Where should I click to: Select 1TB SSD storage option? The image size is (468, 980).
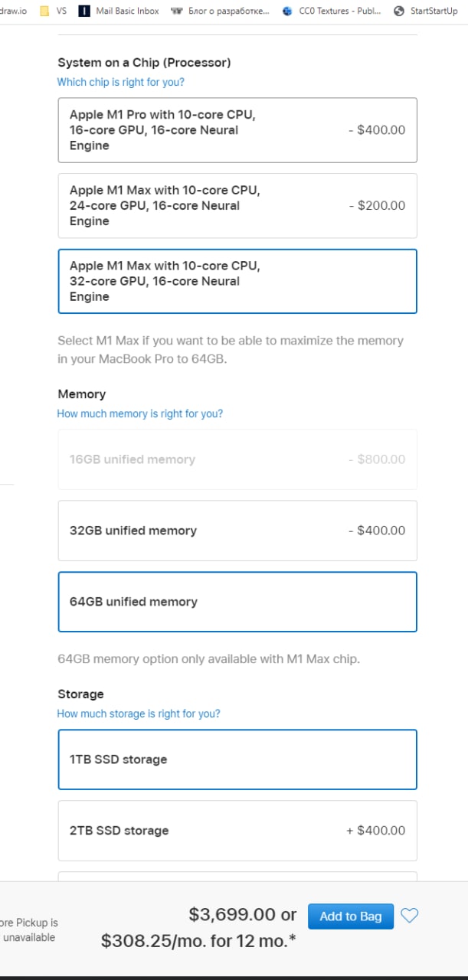coord(237,759)
